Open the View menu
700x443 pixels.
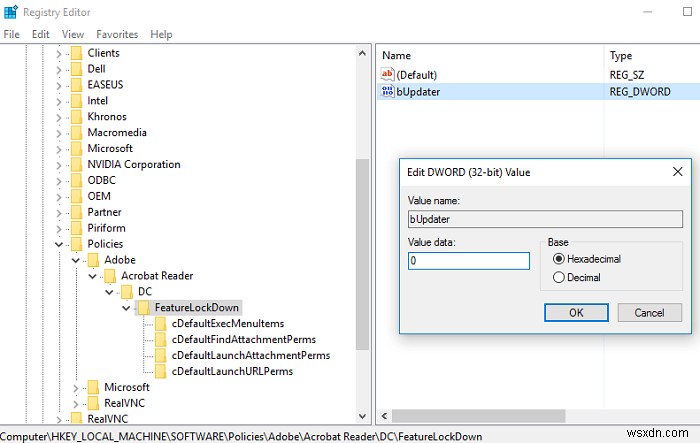click(x=73, y=34)
